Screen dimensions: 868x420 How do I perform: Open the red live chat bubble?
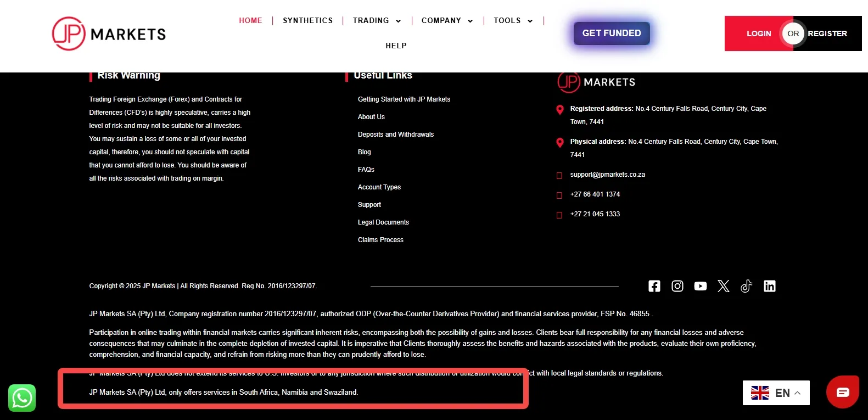[843, 392]
